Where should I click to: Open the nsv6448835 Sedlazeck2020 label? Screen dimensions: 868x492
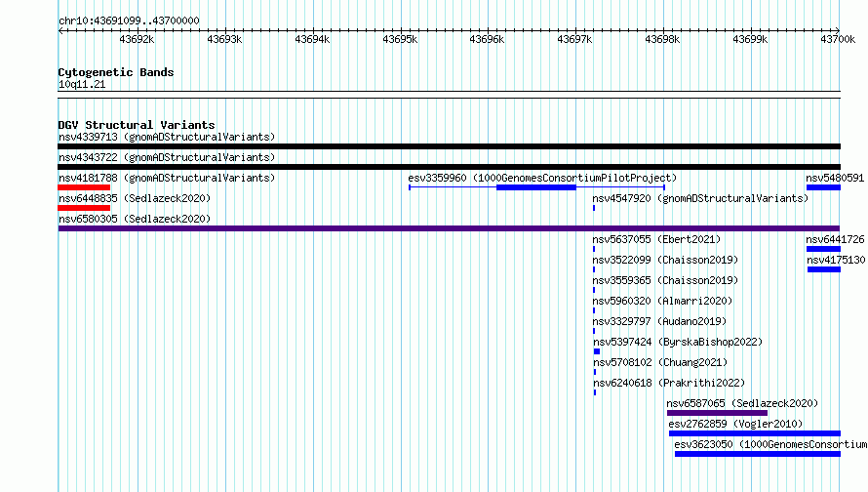click(135, 198)
